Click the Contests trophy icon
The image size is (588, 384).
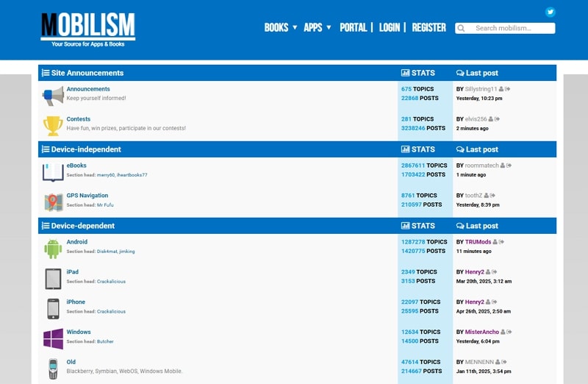pyautogui.click(x=53, y=126)
